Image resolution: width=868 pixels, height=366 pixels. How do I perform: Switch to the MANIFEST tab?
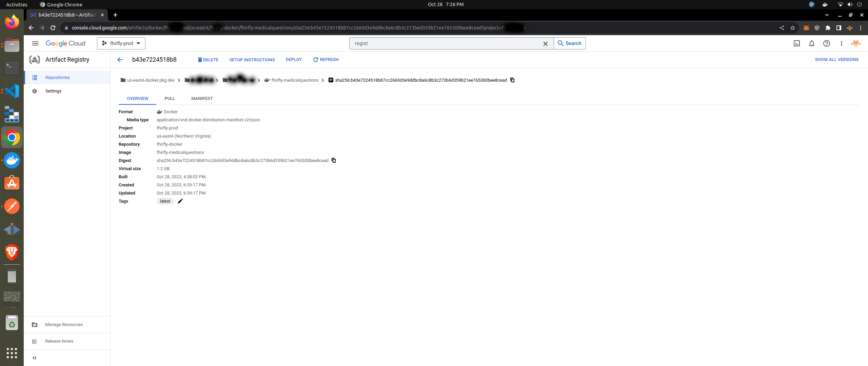click(x=202, y=98)
